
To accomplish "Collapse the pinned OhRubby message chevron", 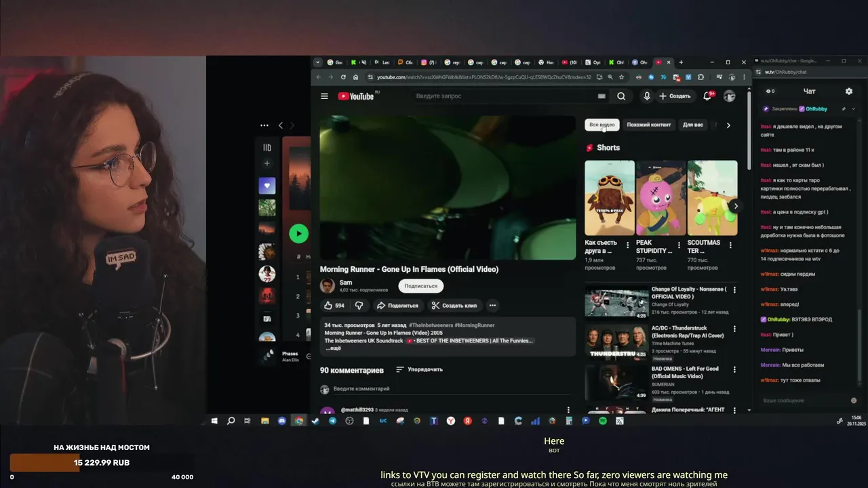I will click(853, 108).
